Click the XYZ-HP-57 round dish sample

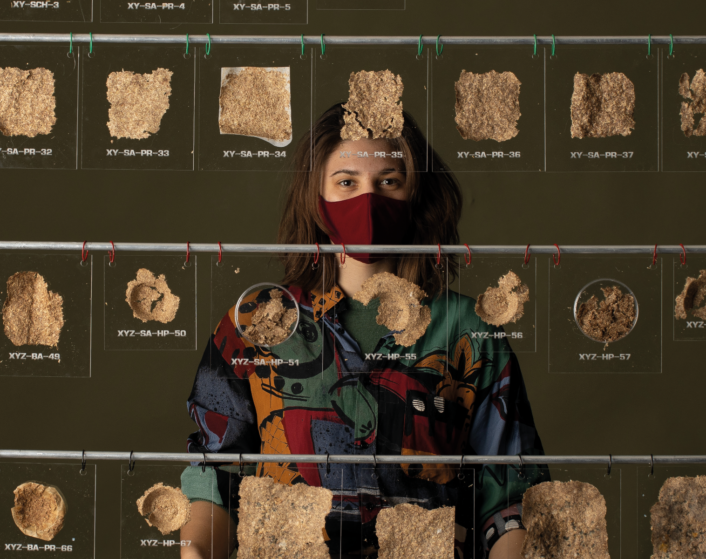606,311
